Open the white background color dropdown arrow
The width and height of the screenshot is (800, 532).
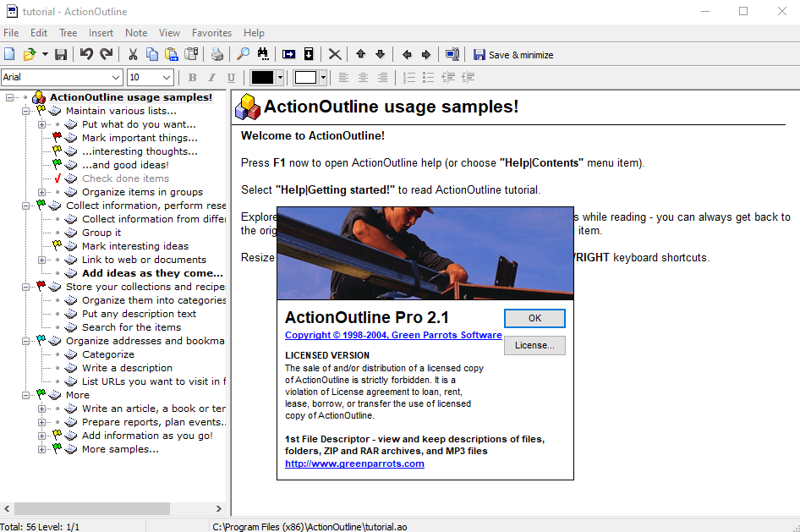coord(323,78)
